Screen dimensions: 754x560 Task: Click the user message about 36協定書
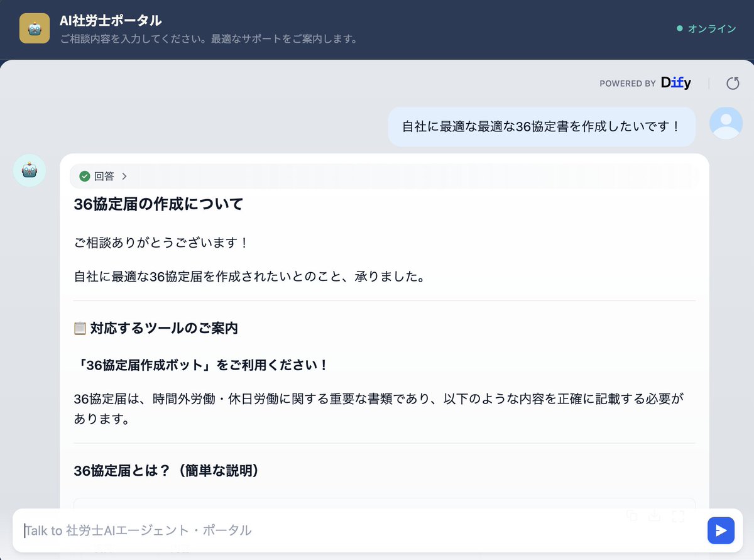(x=542, y=126)
